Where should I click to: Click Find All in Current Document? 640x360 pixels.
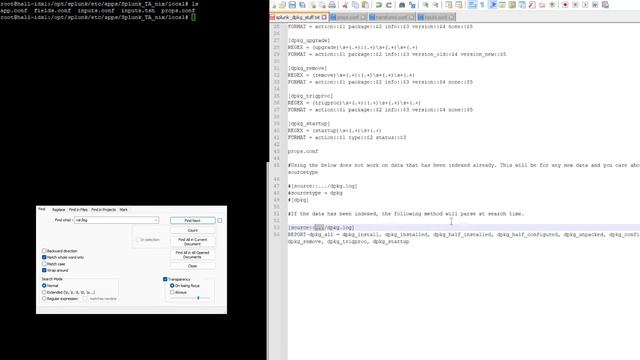[193, 242]
